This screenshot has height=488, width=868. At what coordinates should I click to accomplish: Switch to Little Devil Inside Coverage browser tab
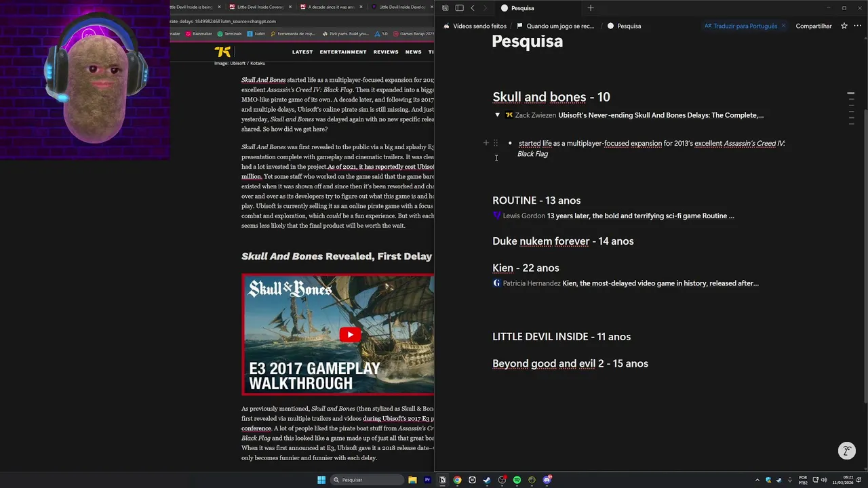[260, 7]
